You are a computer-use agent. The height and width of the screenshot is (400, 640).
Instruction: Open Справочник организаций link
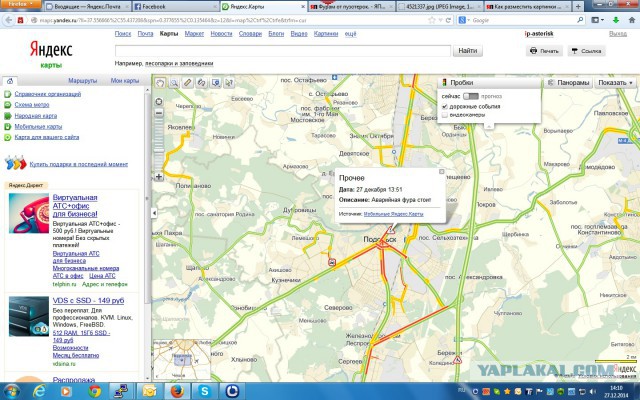[x=48, y=94]
